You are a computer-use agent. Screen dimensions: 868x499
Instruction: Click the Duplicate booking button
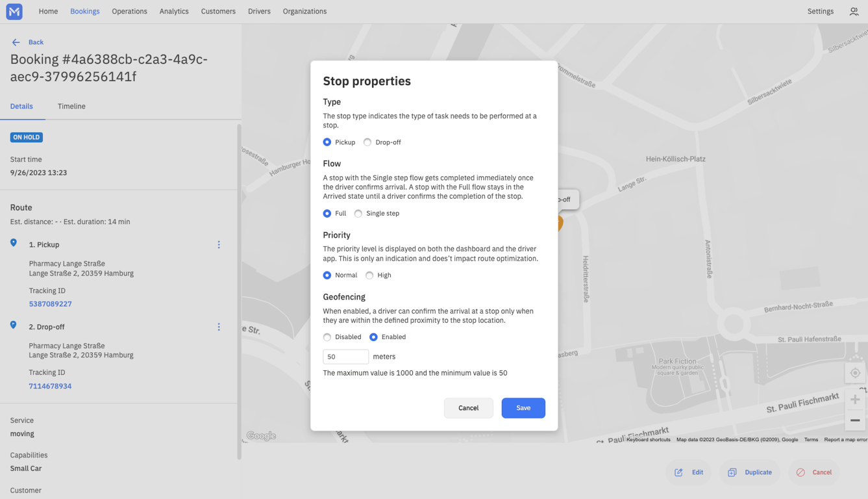click(750, 472)
